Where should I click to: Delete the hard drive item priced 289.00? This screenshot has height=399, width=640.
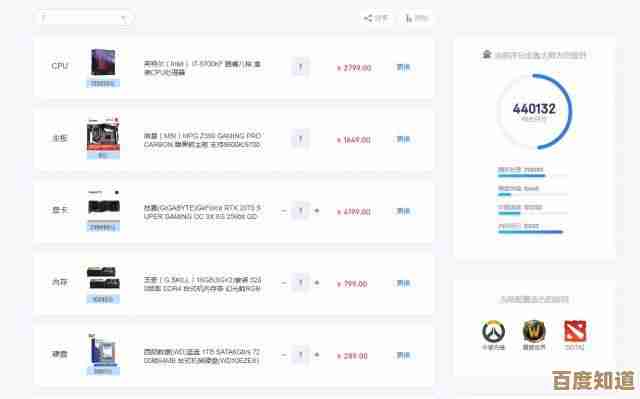[x=403, y=355]
